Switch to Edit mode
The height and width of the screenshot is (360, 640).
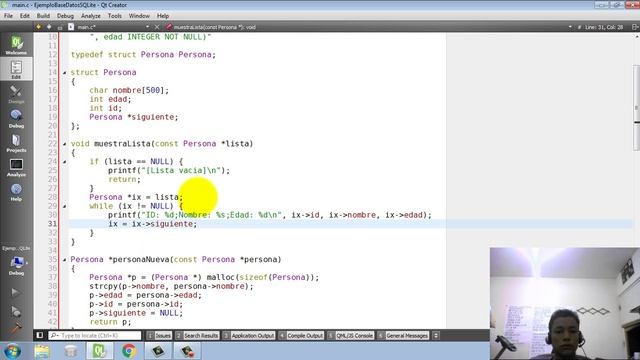pyautogui.click(x=16, y=69)
